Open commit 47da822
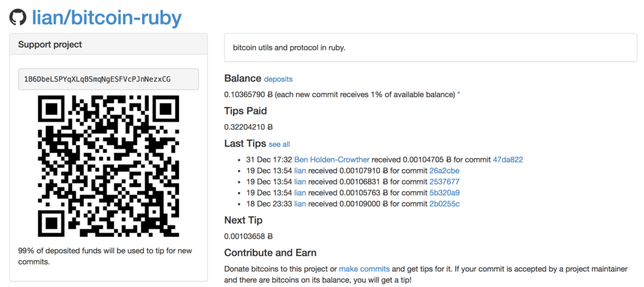644x287 pixels. (508, 159)
